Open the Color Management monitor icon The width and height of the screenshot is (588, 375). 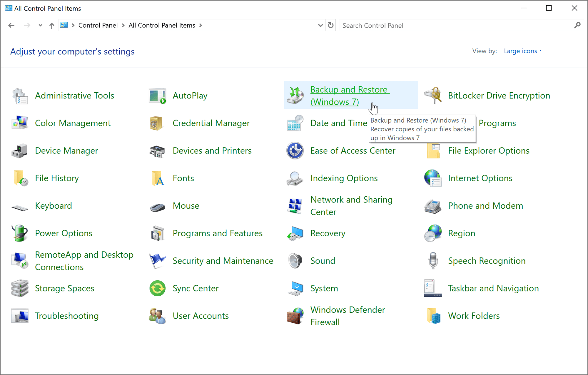point(20,123)
